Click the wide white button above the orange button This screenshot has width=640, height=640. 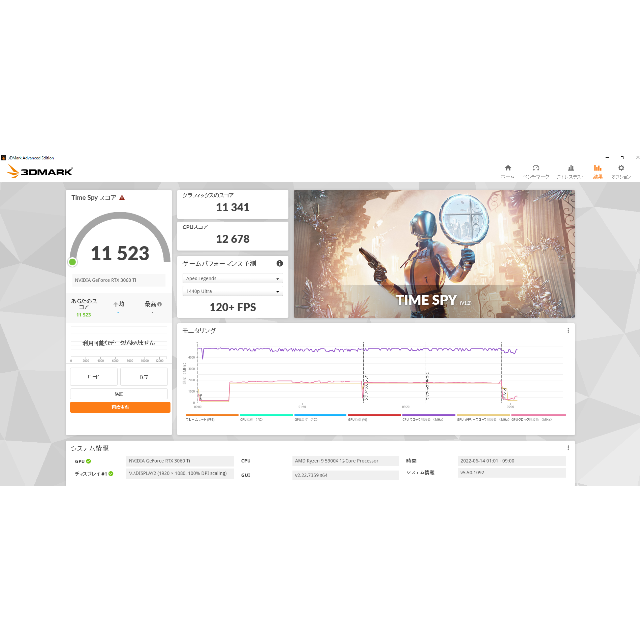[119, 394]
